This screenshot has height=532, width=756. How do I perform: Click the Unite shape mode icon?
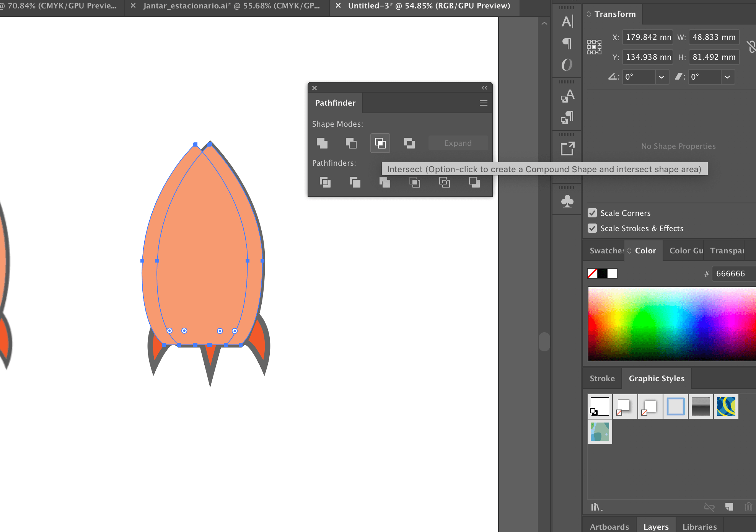click(x=322, y=143)
